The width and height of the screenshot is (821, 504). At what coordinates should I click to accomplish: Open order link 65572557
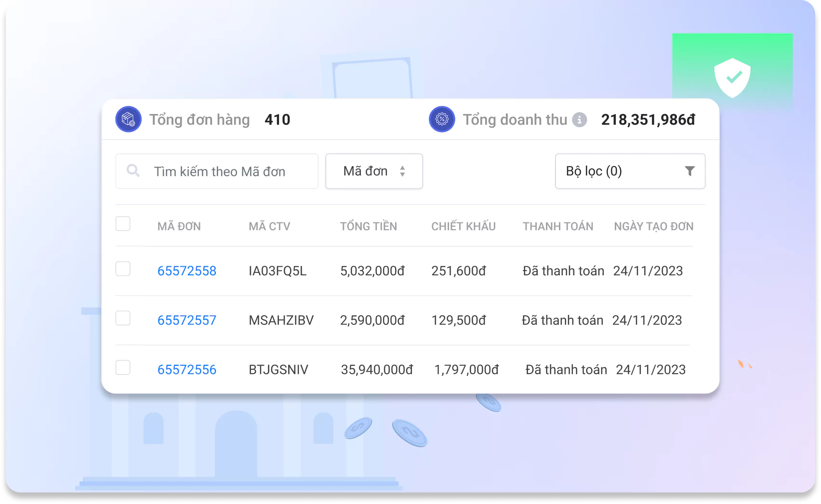coord(187,321)
